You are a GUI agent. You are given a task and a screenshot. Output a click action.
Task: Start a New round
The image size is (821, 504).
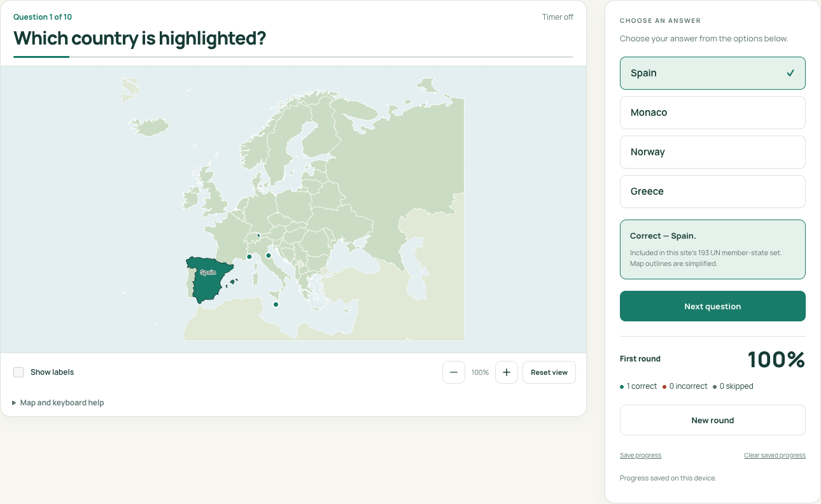713,420
